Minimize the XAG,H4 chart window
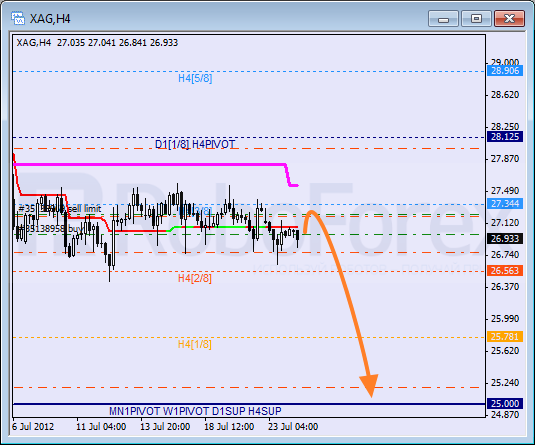Screen dimensions: 535x445 pyautogui.click(x=443, y=18)
